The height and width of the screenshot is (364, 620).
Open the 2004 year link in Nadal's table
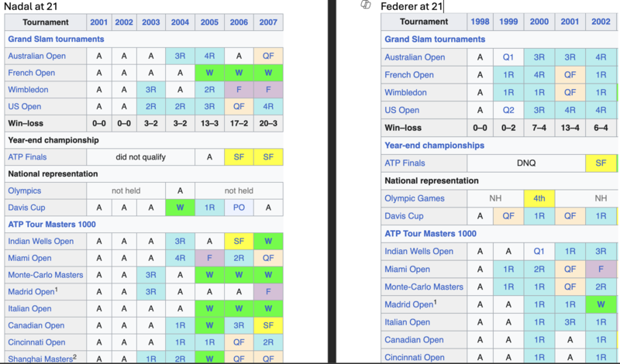click(x=180, y=22)
